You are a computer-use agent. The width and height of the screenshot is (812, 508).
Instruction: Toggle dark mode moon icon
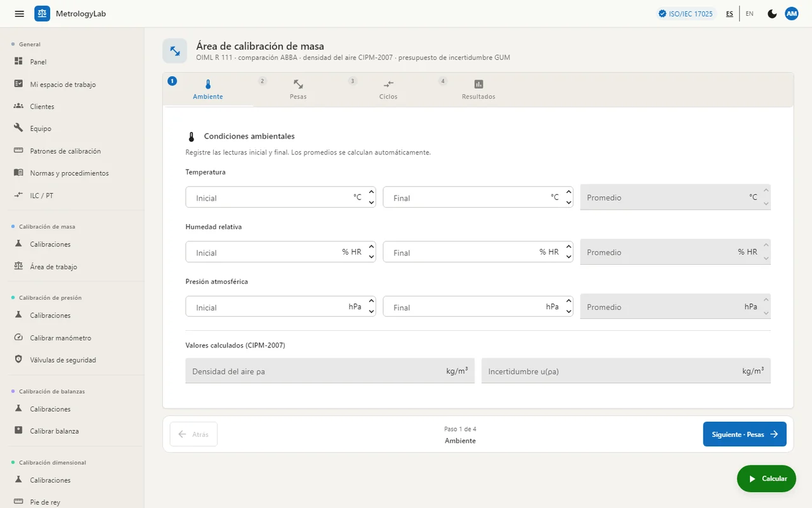(772, 13)
